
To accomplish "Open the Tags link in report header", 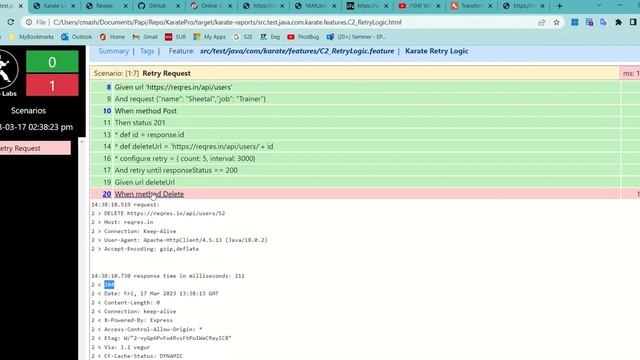I will pos(147,51).
